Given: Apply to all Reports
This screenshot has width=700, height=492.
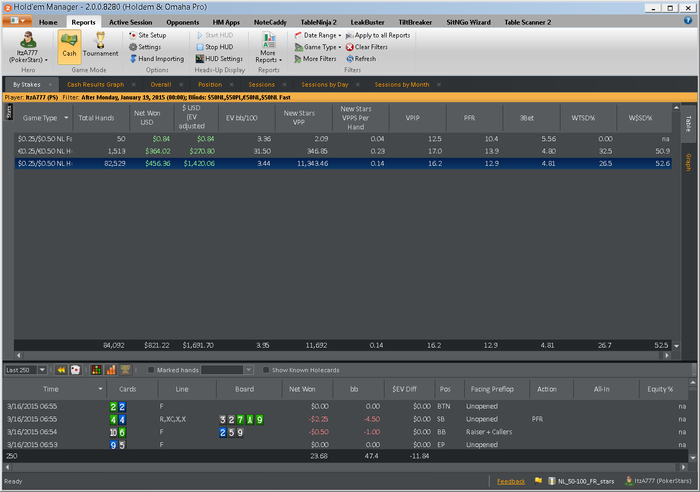Looking at the screenshot, I should [378, 35].
